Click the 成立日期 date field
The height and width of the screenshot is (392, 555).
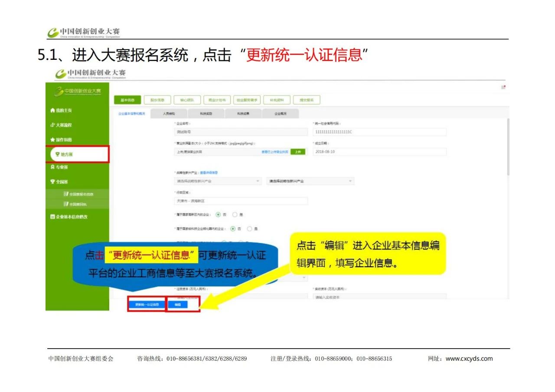(379, 152)
